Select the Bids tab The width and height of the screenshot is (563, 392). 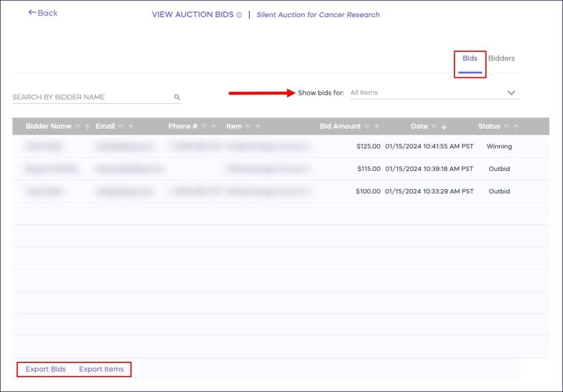pos(470,58)
